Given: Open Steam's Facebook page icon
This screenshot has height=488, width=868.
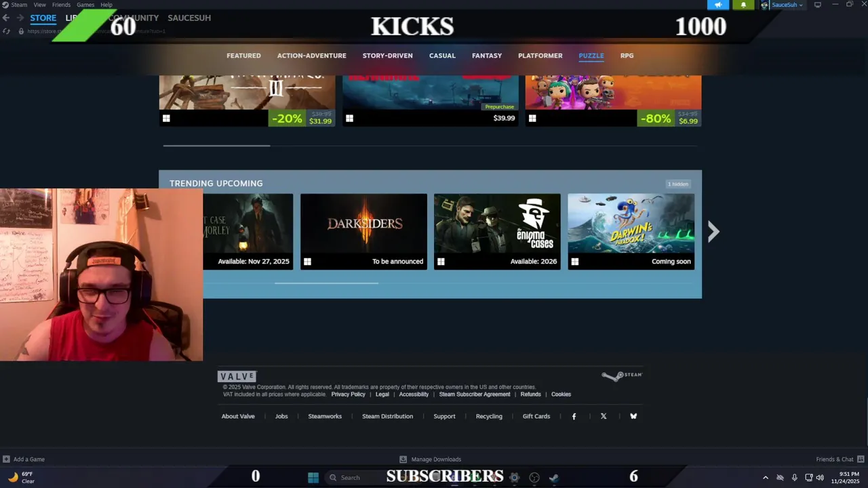Looking at the screenshot, I should coord(574,416).
